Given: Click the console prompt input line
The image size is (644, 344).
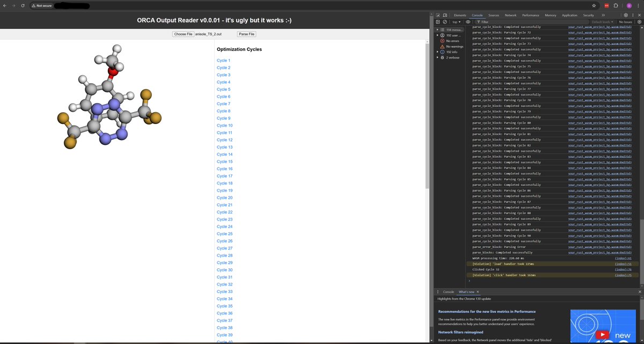Looking at the screenshot, I should [553, 281].
